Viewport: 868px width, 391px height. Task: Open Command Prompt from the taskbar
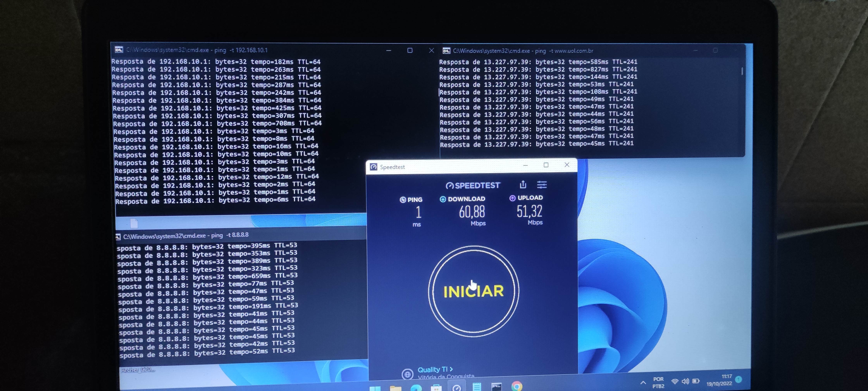tap(496, 387)
